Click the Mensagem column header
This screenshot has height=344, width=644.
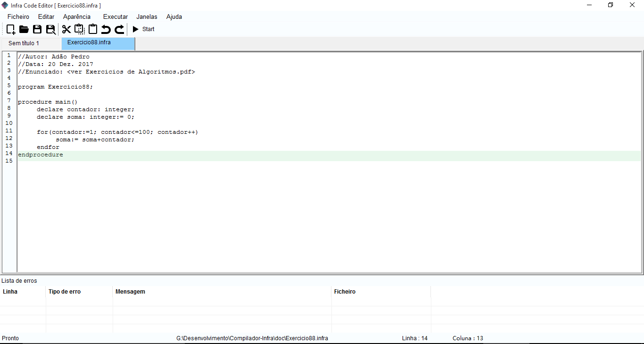(222, 292)
